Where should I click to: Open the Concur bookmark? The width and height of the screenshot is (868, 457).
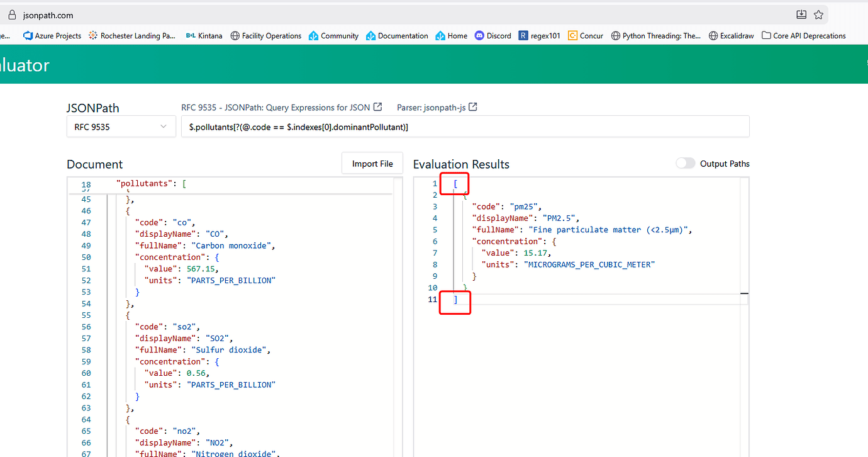coord(586,36)
